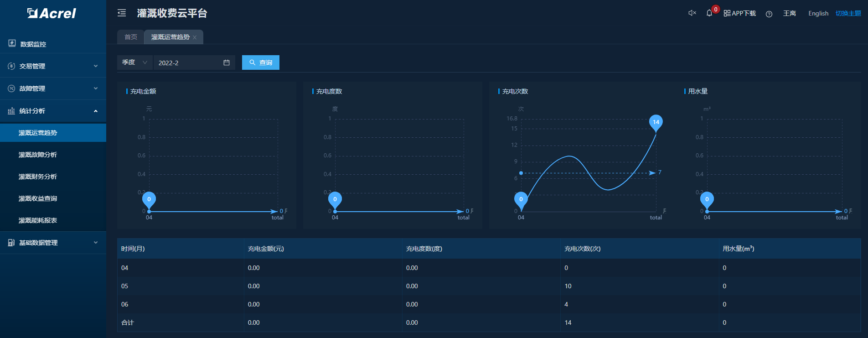Click the APP下载 QR code icon
Screen dimensions: 868x338
(x=727, y=13)
